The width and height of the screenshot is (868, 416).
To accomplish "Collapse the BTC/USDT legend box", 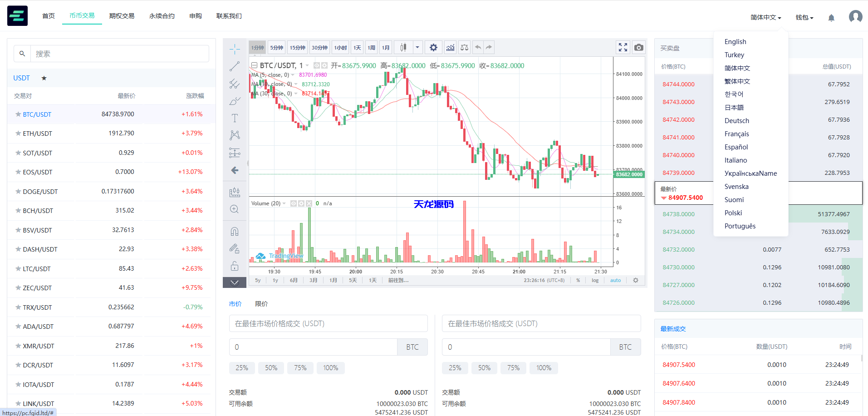I will coord(255,65).
